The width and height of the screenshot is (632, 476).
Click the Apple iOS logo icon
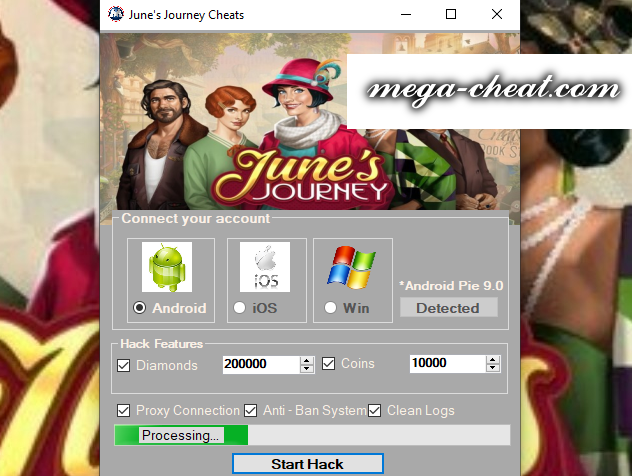pos(265,267)
